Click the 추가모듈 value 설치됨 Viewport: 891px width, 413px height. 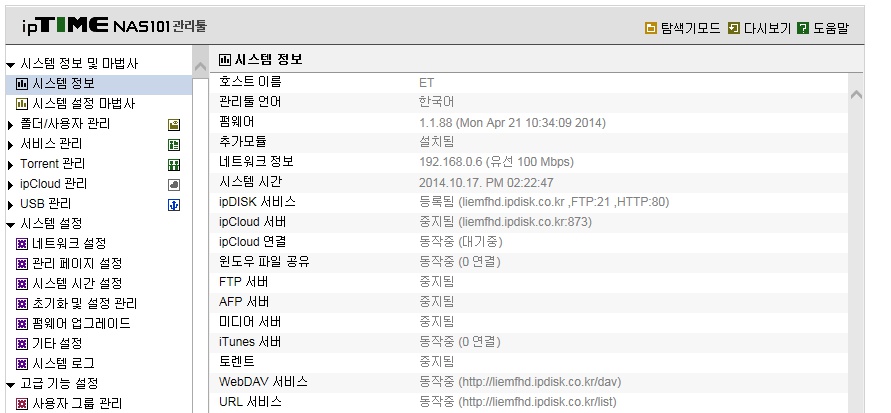point(436,142)
